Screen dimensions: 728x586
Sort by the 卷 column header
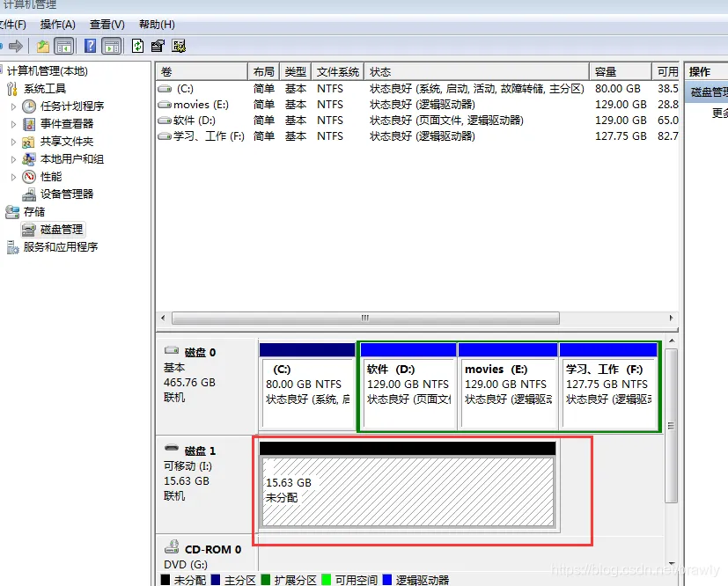(202, 72)
